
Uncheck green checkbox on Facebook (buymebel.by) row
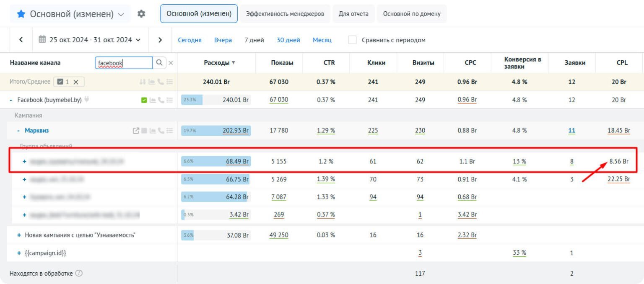pyautogui.click(x=144, y=100)
